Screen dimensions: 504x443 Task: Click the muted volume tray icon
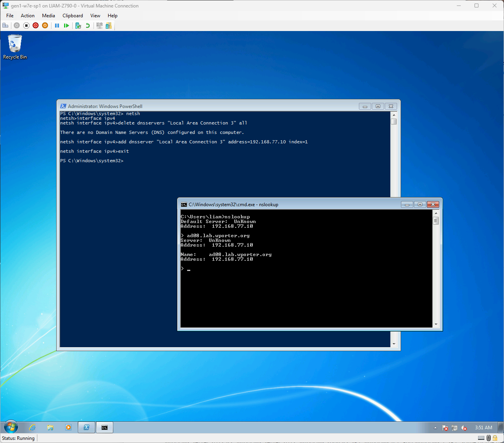[464, 428]
